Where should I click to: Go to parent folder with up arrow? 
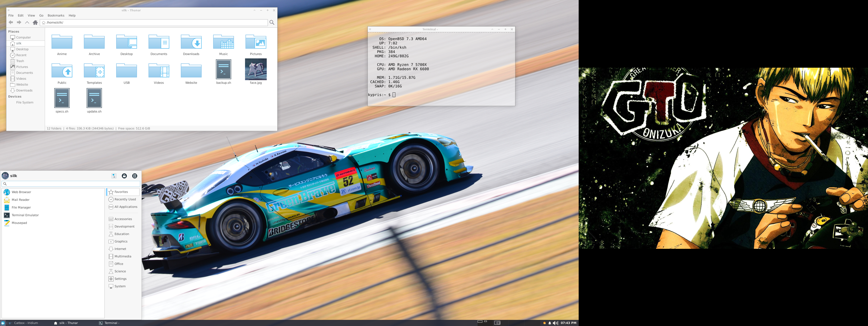click(x=27, y=22)
